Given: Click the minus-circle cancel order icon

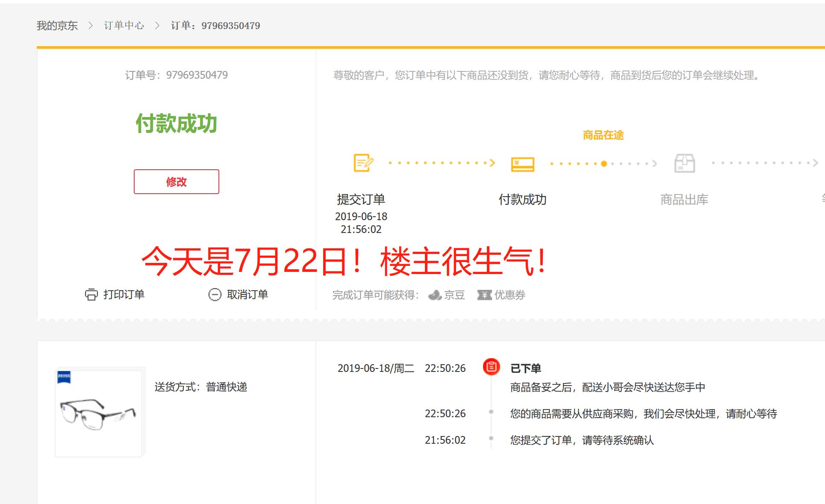Looking at the screenshot, I should 215,295.
